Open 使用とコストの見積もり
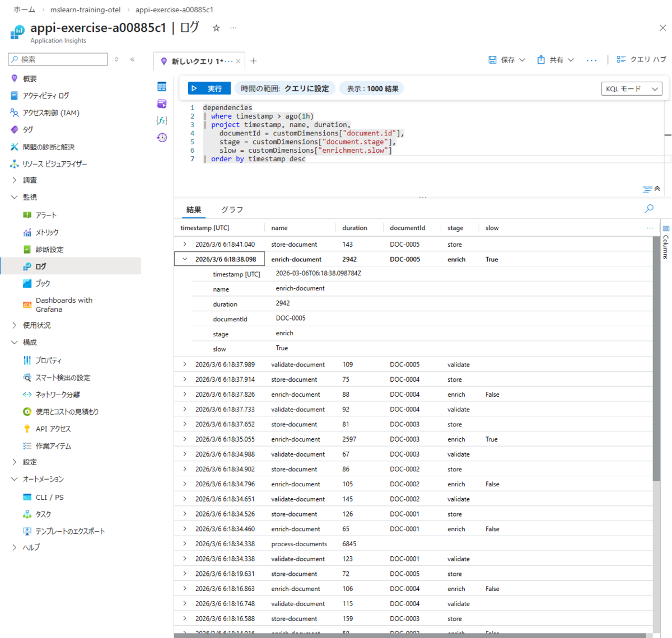Image resolution: width=672 pixels, height=638 pixels. (x=67, y=412)
